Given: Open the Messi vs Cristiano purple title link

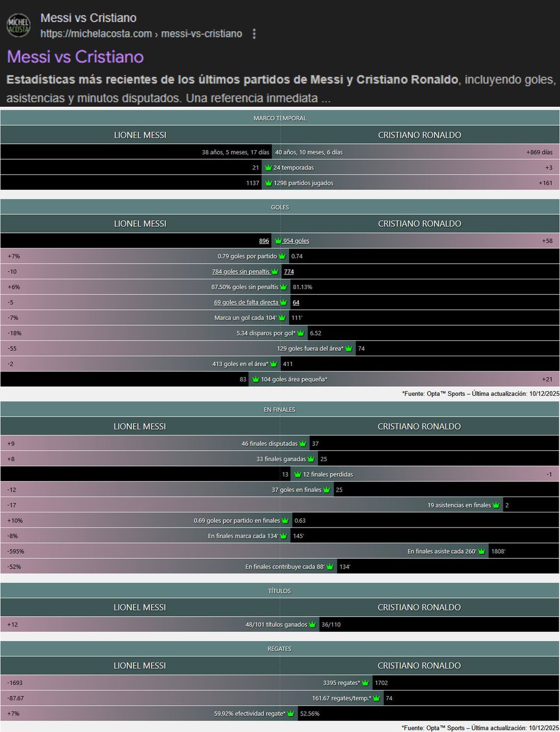Looking at the screenshot, I should pyautogui.click(x=76, y=57).
